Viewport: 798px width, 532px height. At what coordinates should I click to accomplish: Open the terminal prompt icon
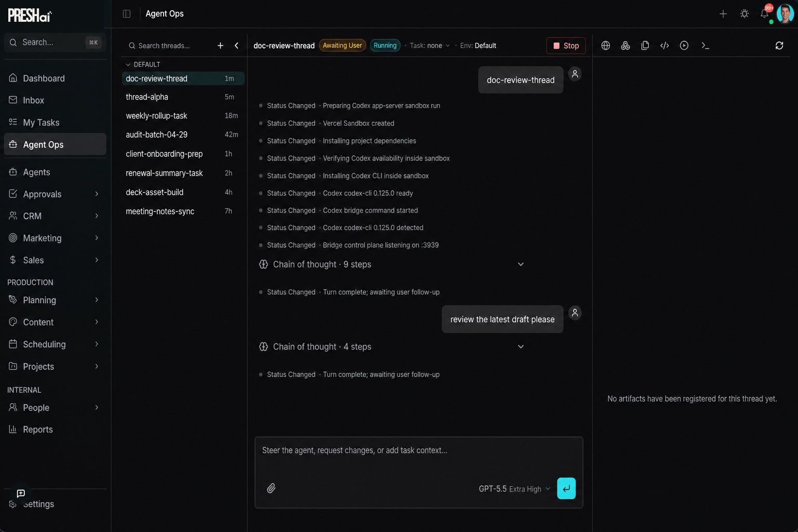(x=705, y=46)
